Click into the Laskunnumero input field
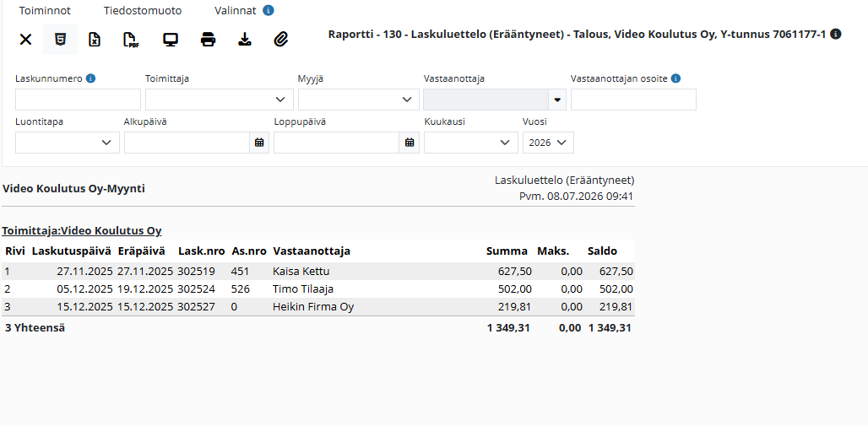This screenshot has width=868, height=426. pyautogui.click(x=78, y=100)
